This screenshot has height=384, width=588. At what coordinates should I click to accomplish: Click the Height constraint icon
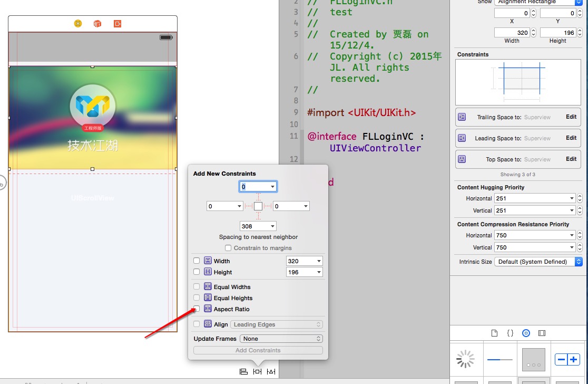(208, 272)
